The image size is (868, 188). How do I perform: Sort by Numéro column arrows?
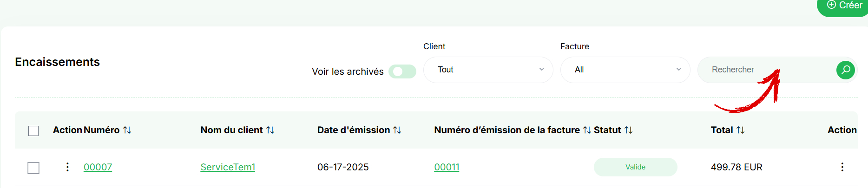click(127, 130)
